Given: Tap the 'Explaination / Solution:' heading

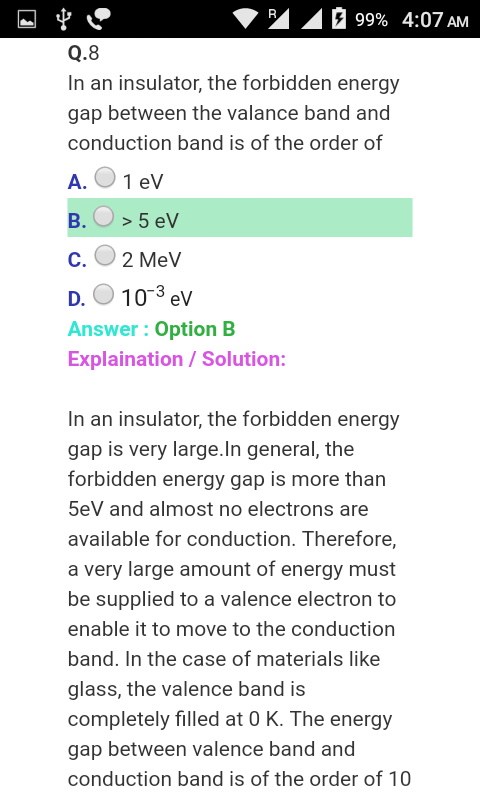Looking at the screenshot, I should [176, 359].
